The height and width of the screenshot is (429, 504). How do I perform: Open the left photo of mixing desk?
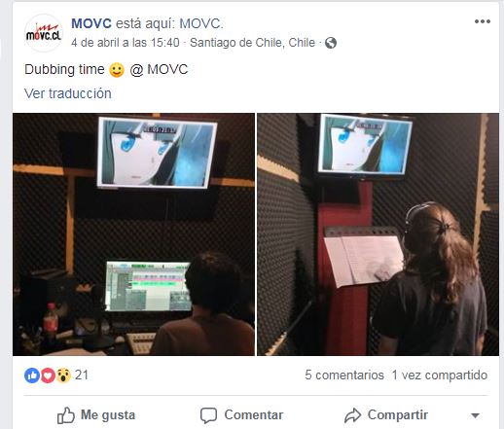click(133, 234)
